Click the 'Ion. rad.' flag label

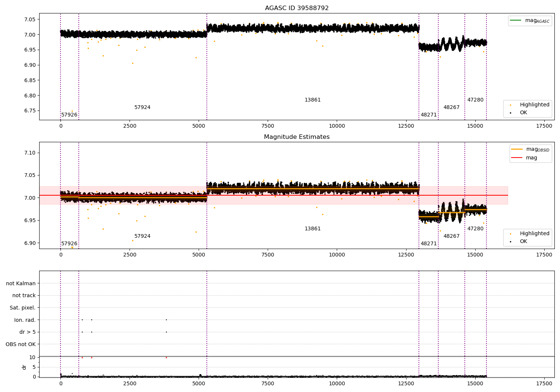click(25, 320)
